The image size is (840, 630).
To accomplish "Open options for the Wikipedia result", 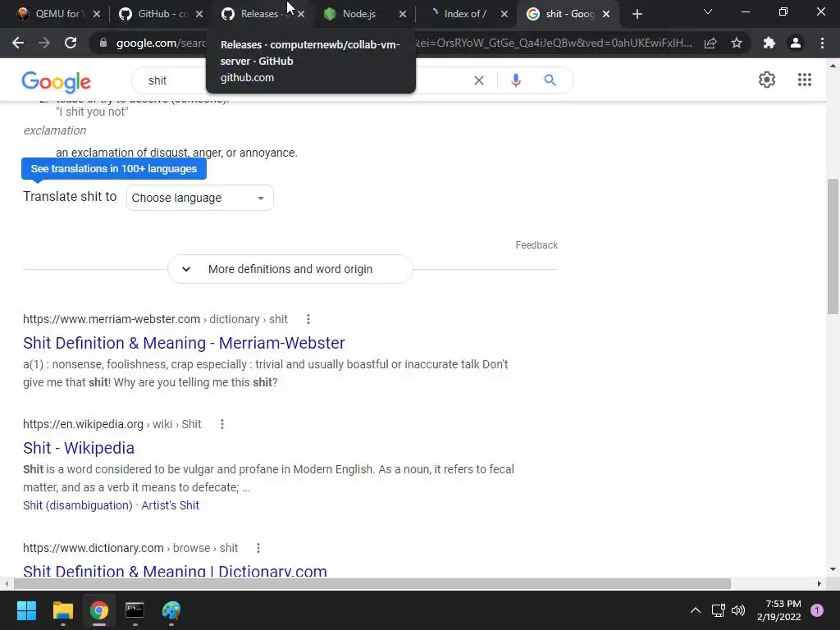I will pyautogui.click(x=221, y=424).
